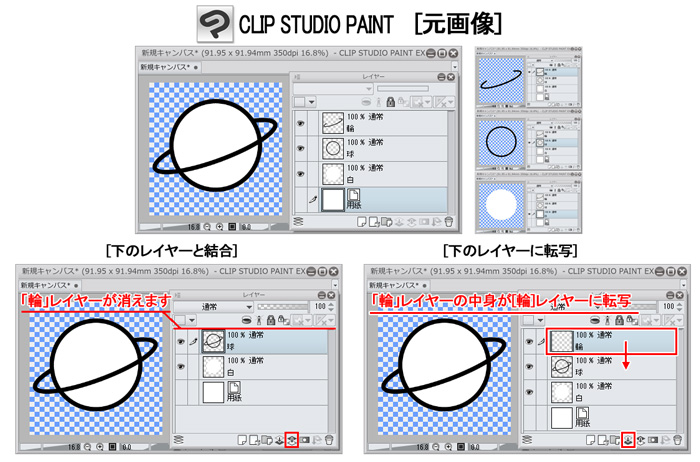The image size is (700, 462).
Task: Click New Layer Folder icon in 下のレイヤーに転写 window
Action: pyautogui.click(x=615, y=440)
